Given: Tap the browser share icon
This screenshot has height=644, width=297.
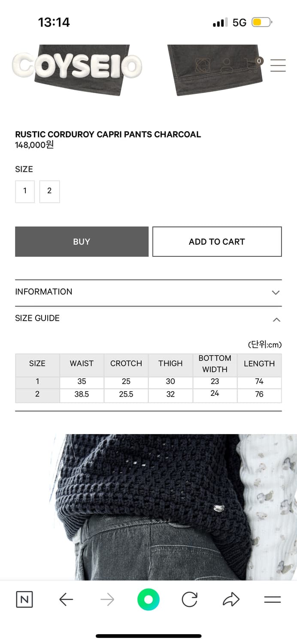Looking at the screenshot, I should click(231, 599).
